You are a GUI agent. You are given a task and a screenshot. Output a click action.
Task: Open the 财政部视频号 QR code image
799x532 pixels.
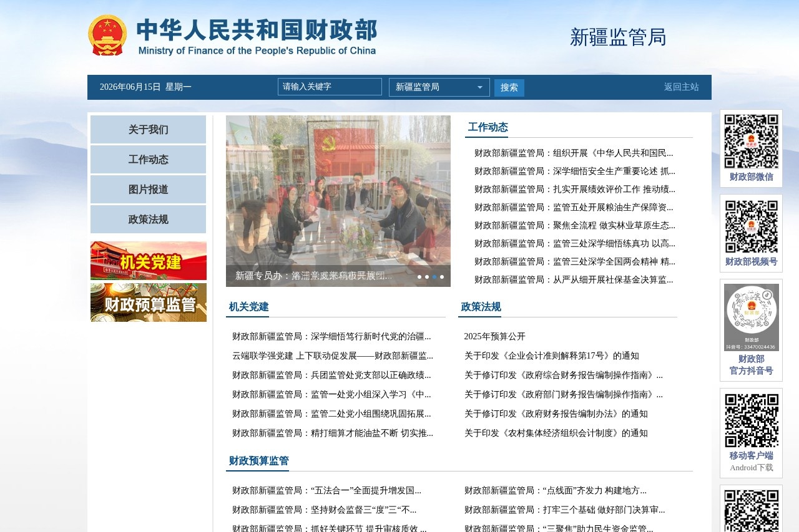coord(751,226)
